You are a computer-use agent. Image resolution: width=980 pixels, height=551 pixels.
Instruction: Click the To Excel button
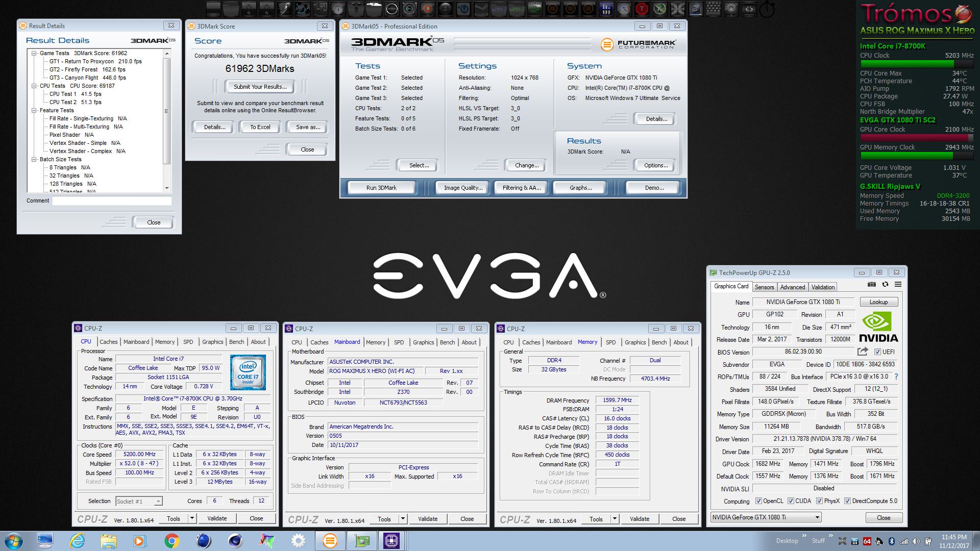point(260,127)
